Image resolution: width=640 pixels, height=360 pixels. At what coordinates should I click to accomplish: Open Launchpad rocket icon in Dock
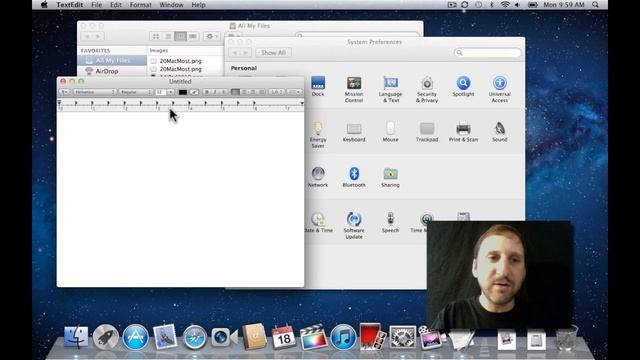coord(106,338)
